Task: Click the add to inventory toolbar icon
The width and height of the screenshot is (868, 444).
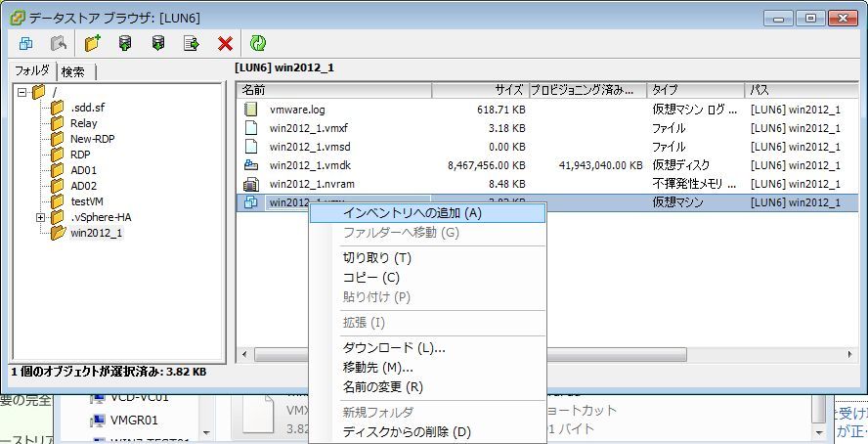Action: pos(25,43)
